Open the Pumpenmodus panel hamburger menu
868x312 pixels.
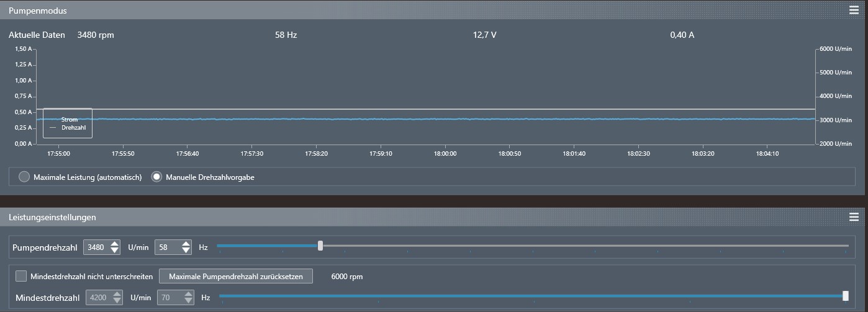pyautogui.click(x=854, y=10)
